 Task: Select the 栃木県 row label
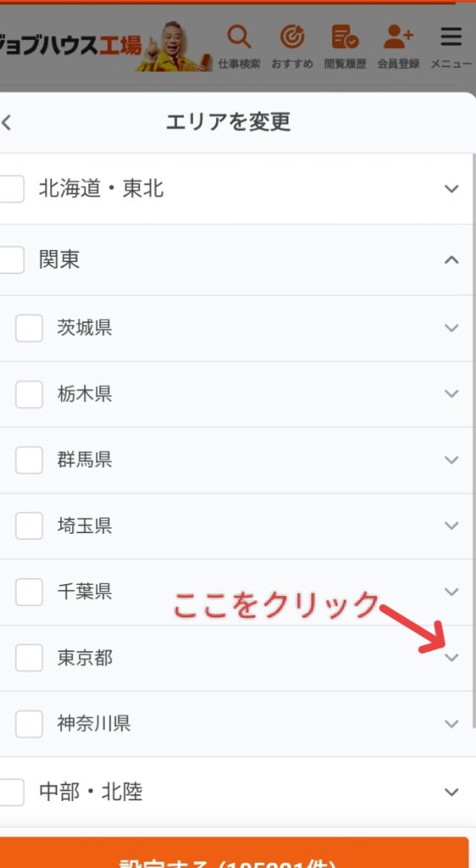click(x=85, y=394)
